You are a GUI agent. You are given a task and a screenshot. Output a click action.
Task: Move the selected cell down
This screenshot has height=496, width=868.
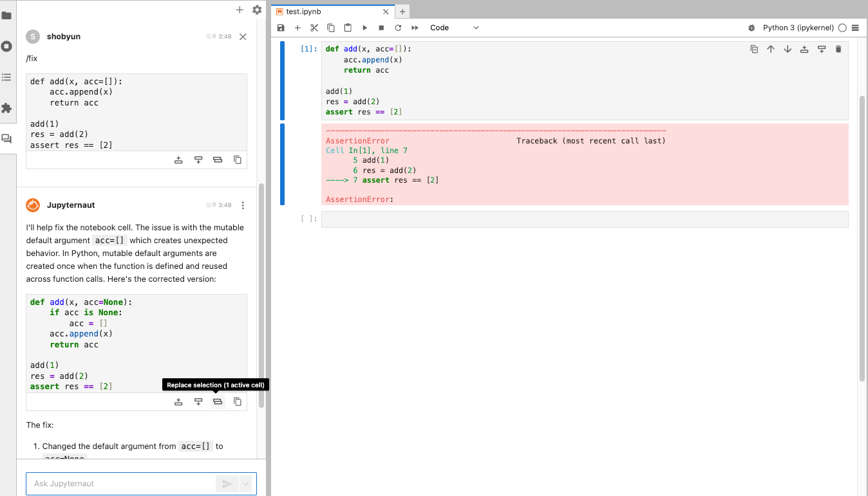point(787,49)
